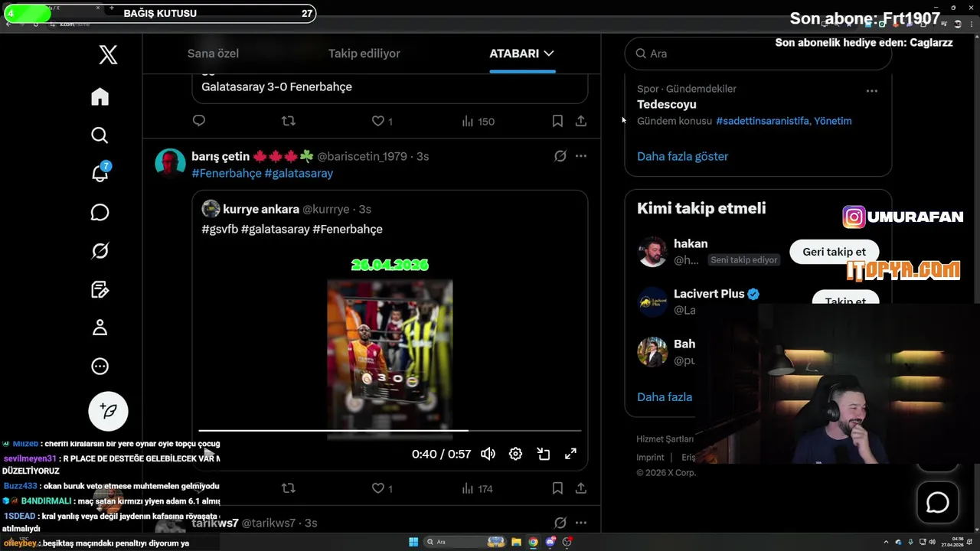Open the More circle menu in the sidebar
Screen dimensions: 980x551
pos(100,366)
